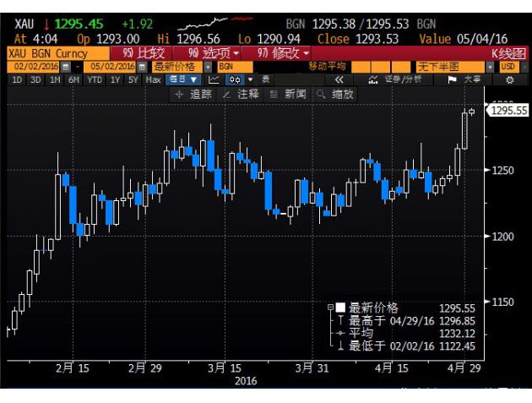Open the USD currency dropdown
This screenshot has width=532, height=403.
513,66
